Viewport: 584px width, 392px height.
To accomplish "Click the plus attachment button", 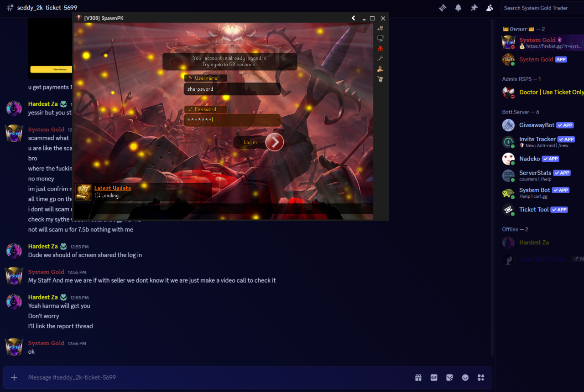I will click(x=14, y=377).
